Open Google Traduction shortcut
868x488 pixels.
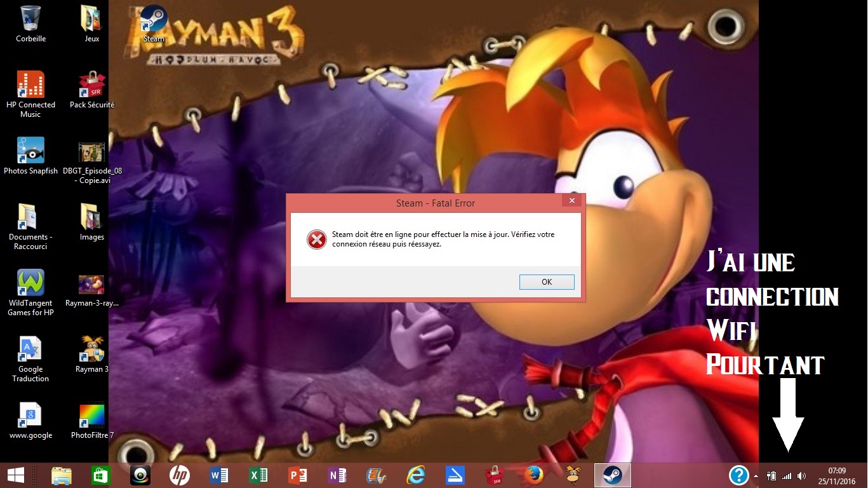[x=30, y=358]
